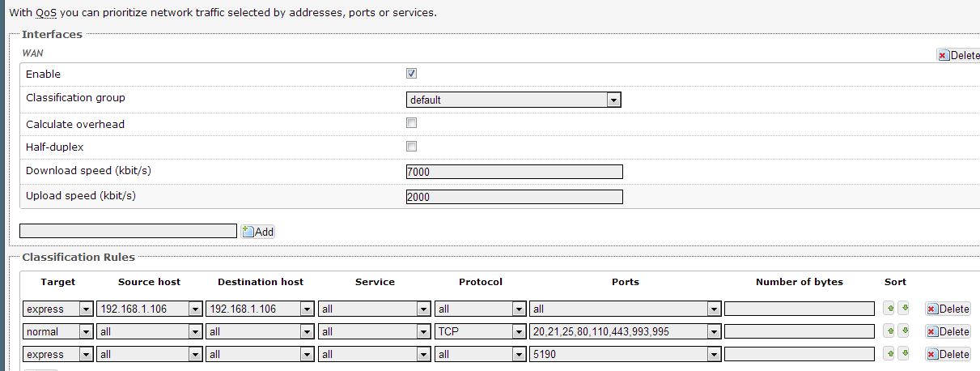Open Ports dropdown listing 20,21,25,80
980x371 pixels.
tap(625, 331)
